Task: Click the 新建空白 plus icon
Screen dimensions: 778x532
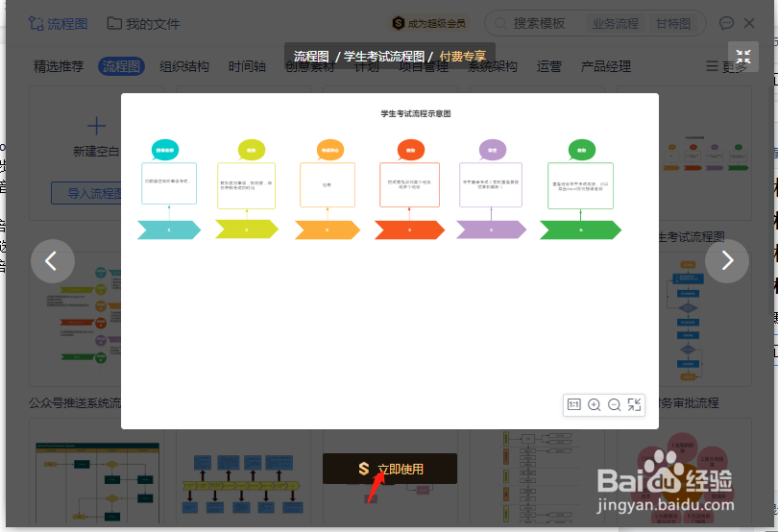Action: pyautogui.click(x=96, y=126)
